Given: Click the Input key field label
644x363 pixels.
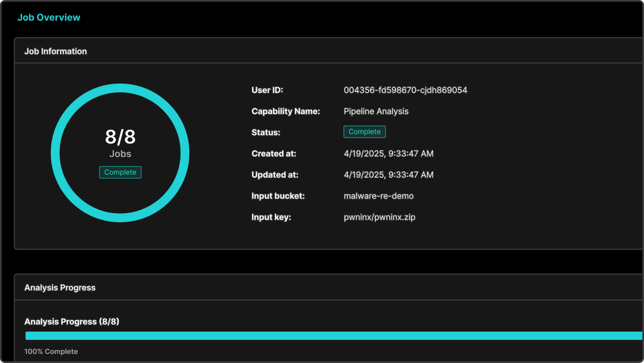Looking at the screenshot, I should [271, 217].
